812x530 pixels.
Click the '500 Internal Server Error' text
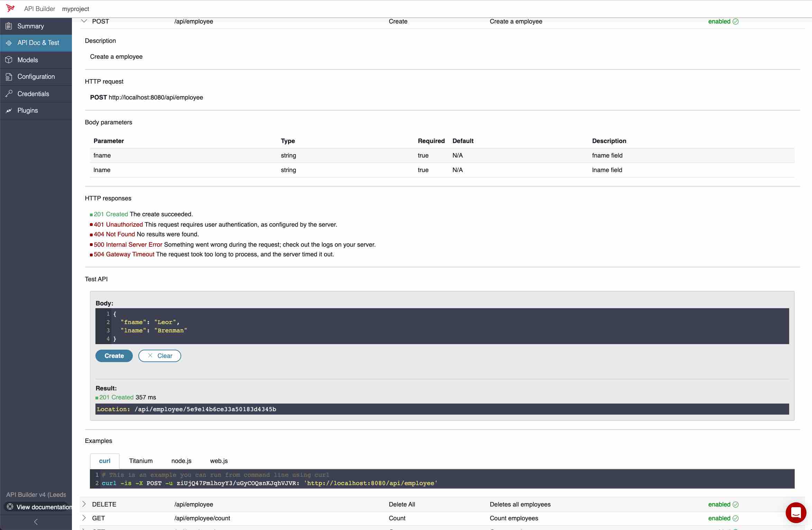pyautogui.click(x=128, y=245)
